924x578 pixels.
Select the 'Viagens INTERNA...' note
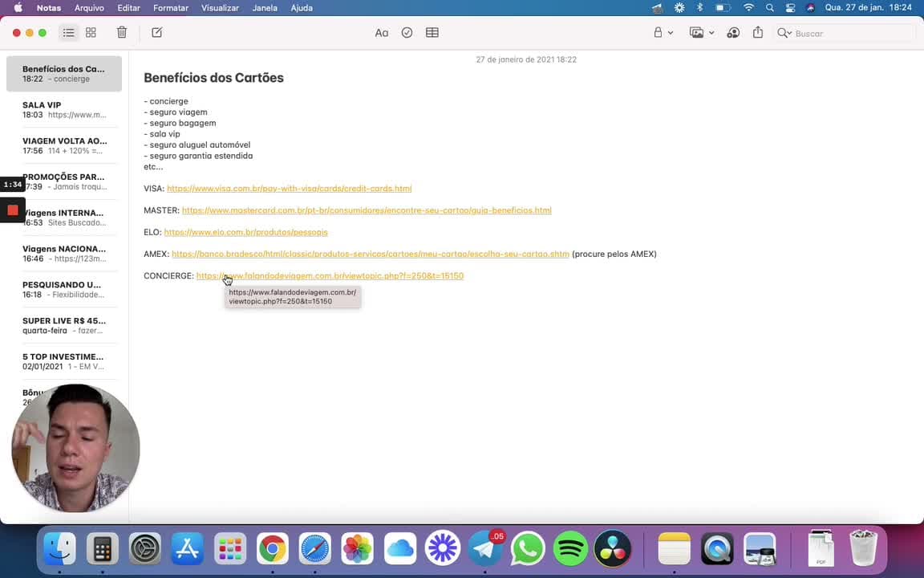click(64, 218)
